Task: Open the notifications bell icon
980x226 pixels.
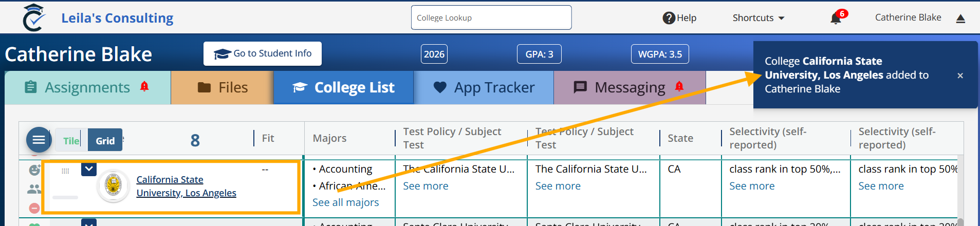Action: pyautogui.click(x=836, y=18)
